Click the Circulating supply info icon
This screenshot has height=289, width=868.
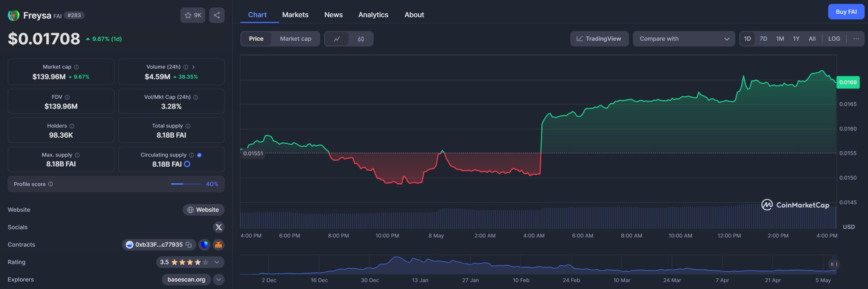point(192,155)
